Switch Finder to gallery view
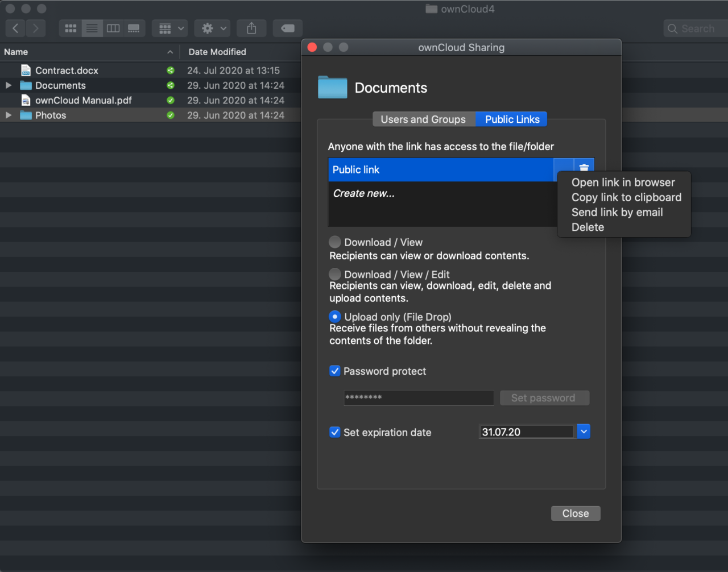This screenshot has height=572, width=728. (x=134, y=28)
